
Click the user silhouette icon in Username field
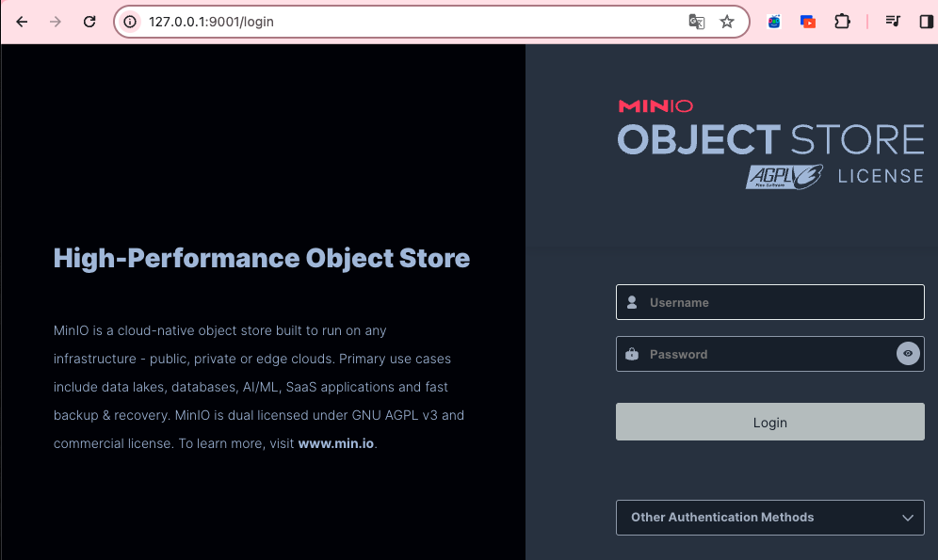click(632, 302)
